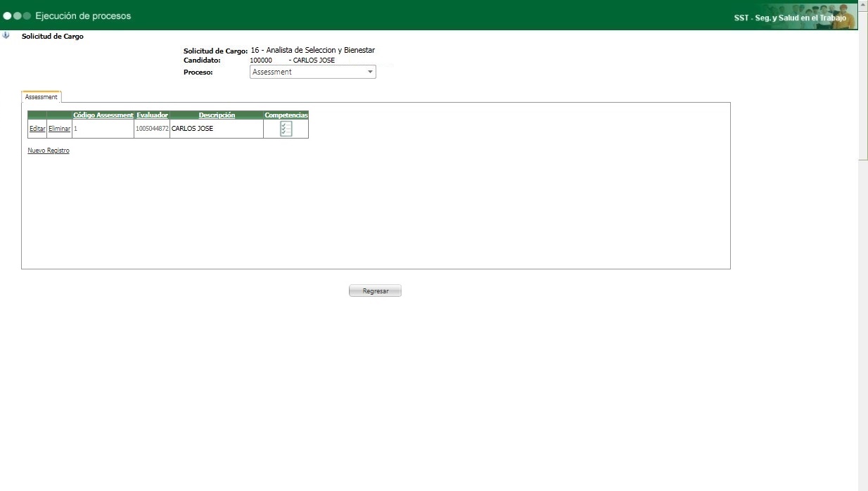This screenshot has width=868, height=491.
Task: Click the SST - Seg. y Salud en el Trabajo banner
Action: [790, 18]
